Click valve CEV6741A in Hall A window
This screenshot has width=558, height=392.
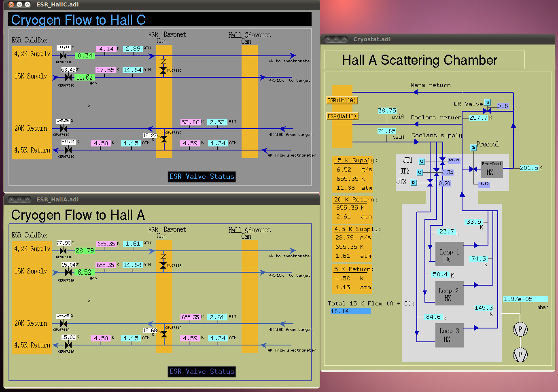(x=64, y=324)
